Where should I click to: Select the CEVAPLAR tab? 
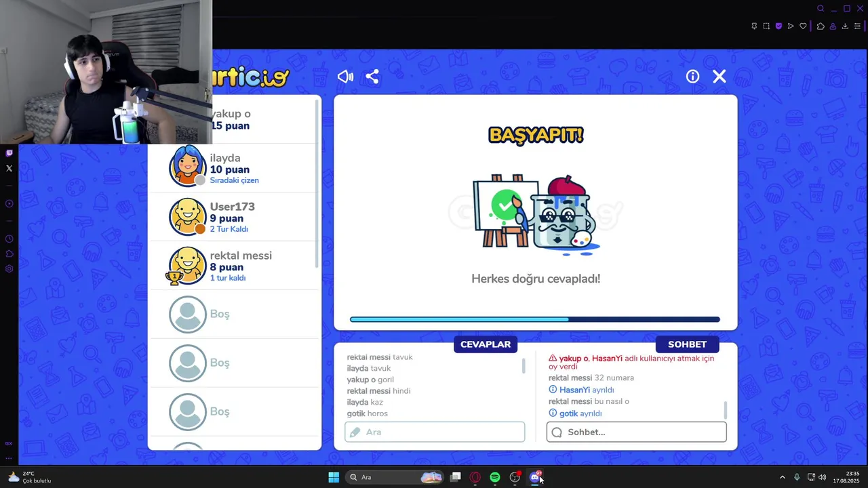(486, 344)
